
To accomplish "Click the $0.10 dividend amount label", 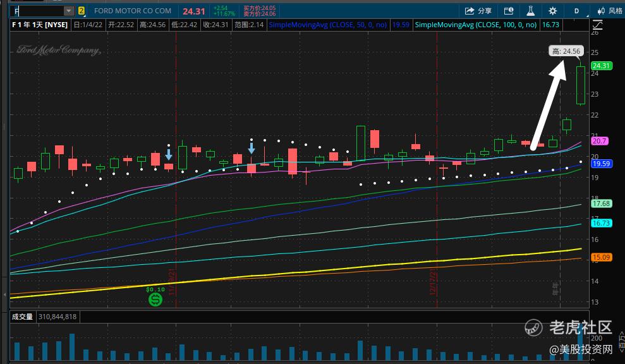I will pos(155,289).
